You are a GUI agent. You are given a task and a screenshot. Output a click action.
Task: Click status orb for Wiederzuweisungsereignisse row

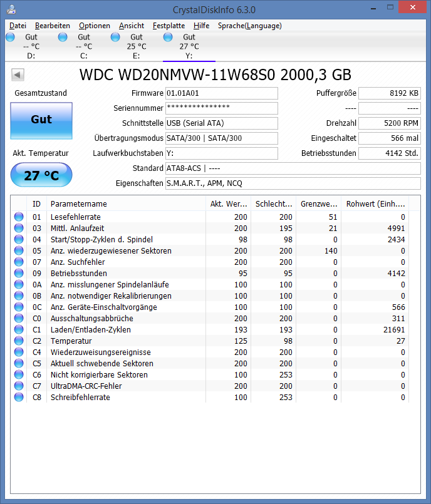pyautogui.click(x=19, y=352)
